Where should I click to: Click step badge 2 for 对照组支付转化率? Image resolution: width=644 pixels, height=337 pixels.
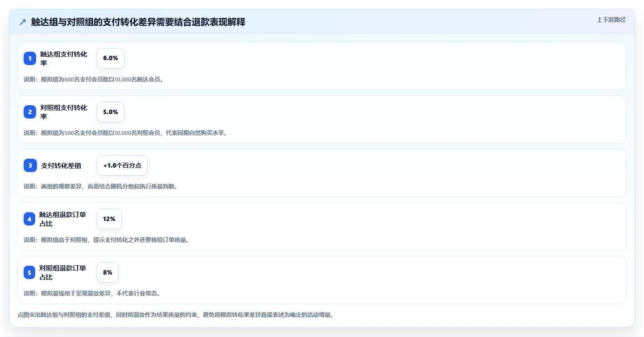[x=30, y=112]
